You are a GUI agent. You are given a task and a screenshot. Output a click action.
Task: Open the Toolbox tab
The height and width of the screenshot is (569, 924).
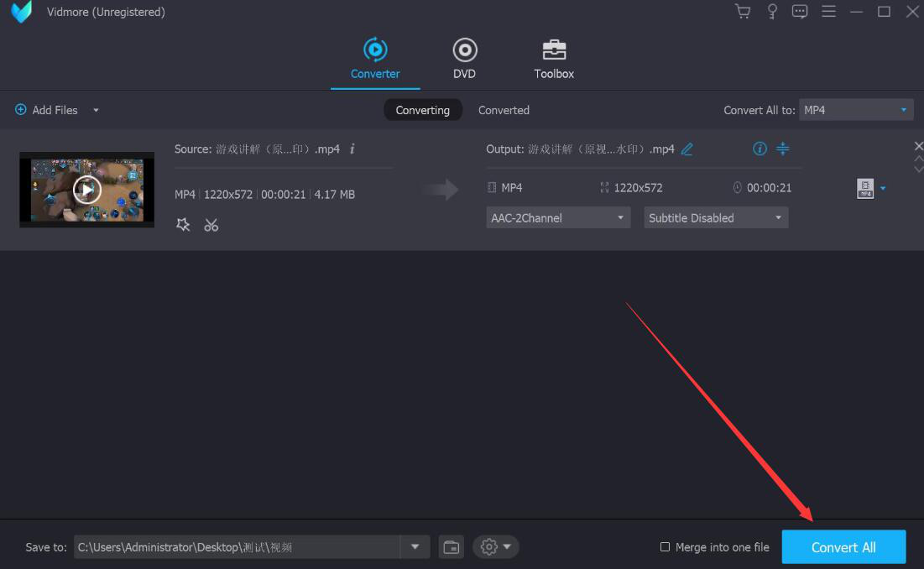pos(554,59)
